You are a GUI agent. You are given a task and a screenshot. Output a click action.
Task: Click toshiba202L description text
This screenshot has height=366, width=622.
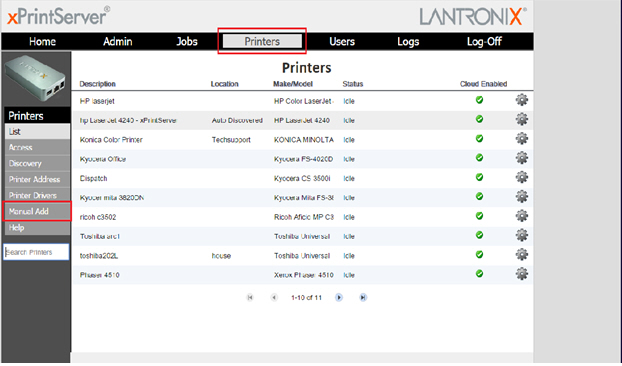click(99, 256)
